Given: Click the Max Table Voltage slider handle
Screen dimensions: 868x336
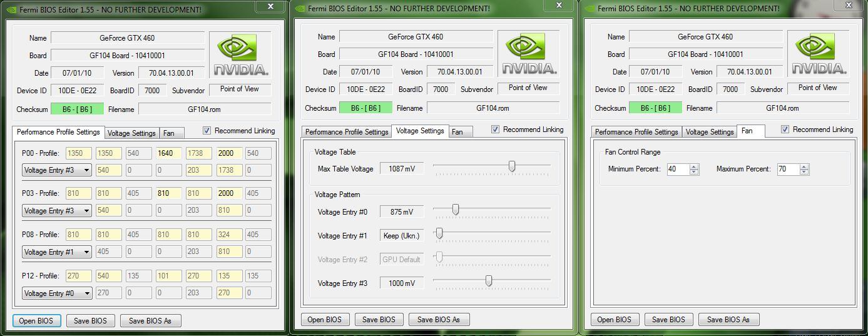Looking at the screenshot, I should (x=512, y=166).
